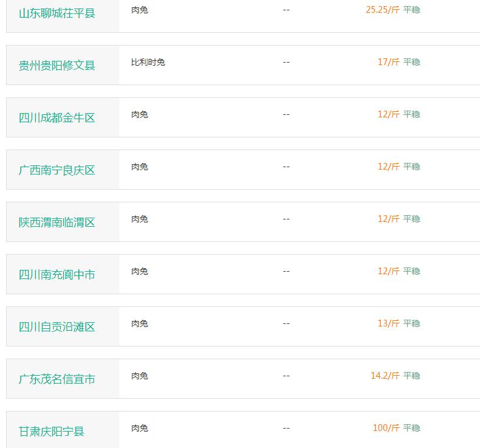The width and height of the screenshot is (480, 448).
Task: Open the 四川南充阆中市 location link
Action: tap(57, 275)
